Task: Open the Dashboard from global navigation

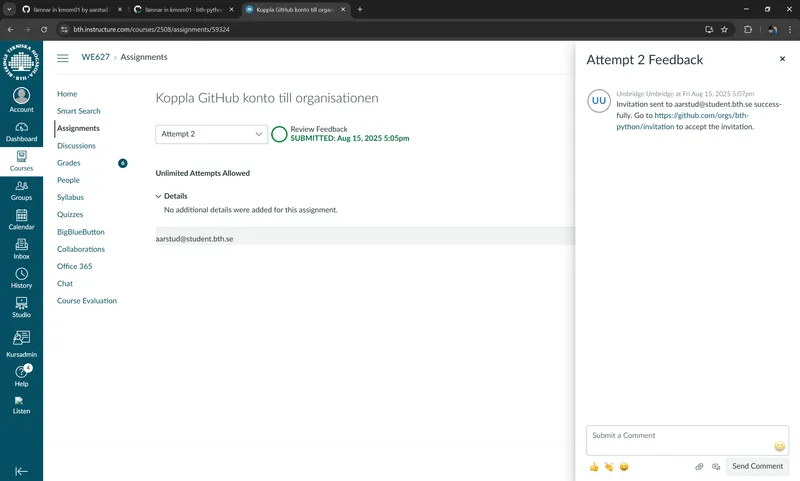Action: (x=21, y=132)
